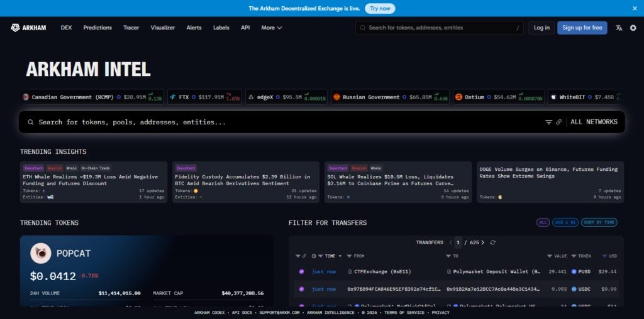
Task: Open the ALL NETWORKS selector
Action: click(594, 122)
